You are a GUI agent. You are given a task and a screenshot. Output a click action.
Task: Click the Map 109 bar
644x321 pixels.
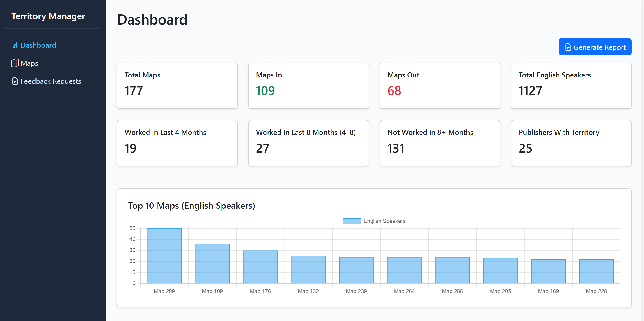212,263
